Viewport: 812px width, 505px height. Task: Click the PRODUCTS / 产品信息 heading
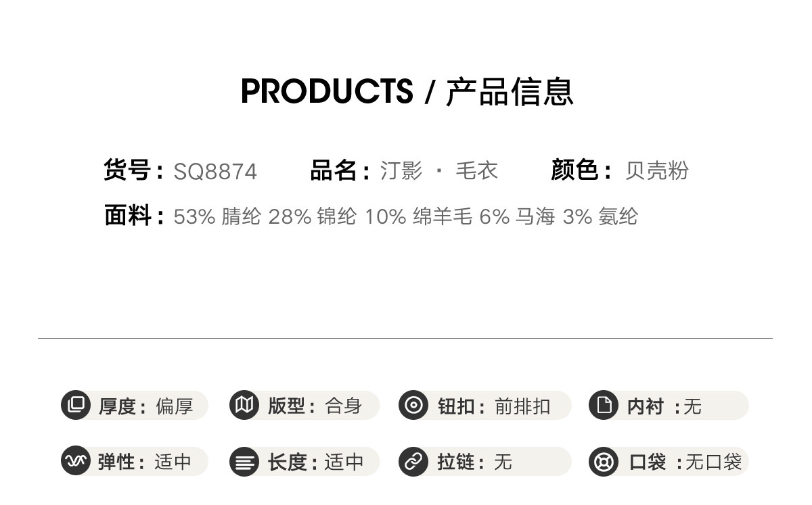(407, 92)
